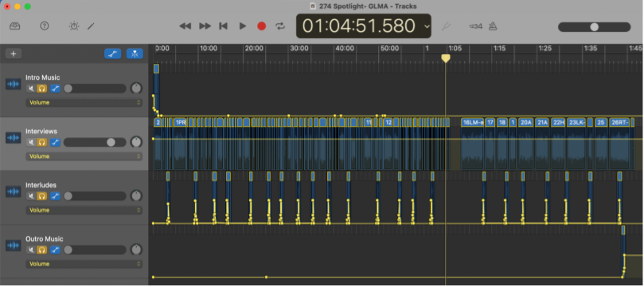The height and width of the screenshot is (287, 644).
Task: Select the Intro Music track icon
Action: pyautogui.click(x=14, y=85)
